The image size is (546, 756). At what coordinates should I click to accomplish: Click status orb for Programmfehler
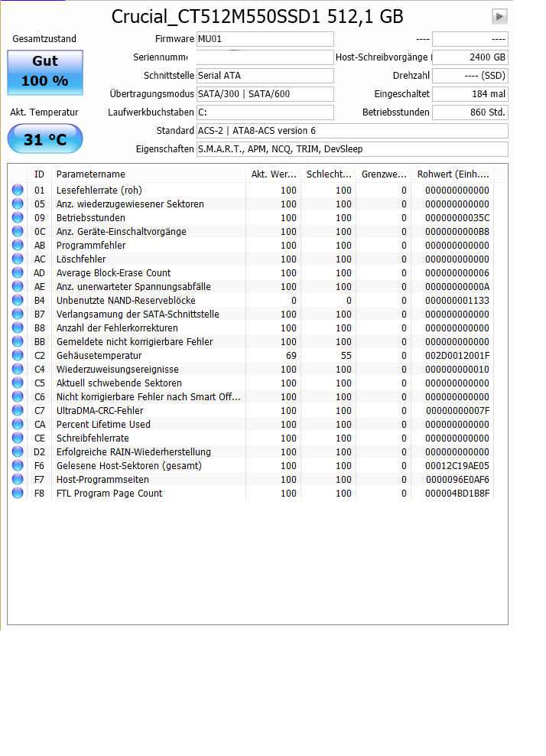click(x=18, y=245)
